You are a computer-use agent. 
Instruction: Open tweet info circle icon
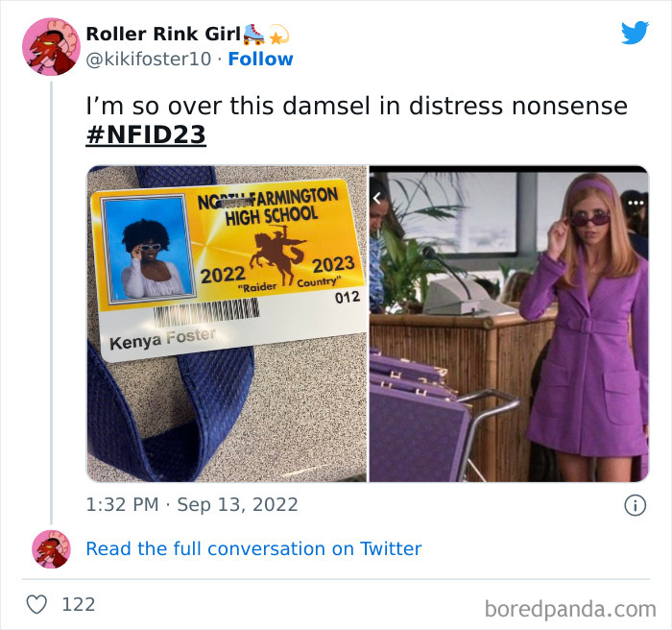(635, 505)
